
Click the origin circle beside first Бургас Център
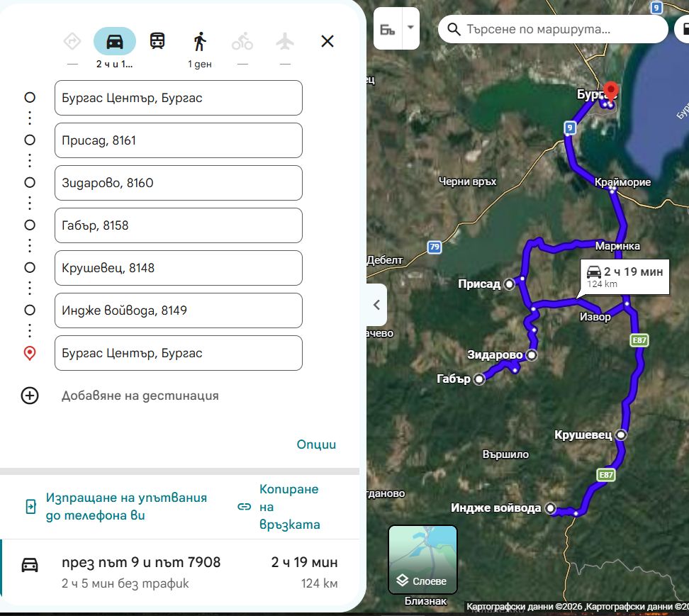click(x=30, y=98)
